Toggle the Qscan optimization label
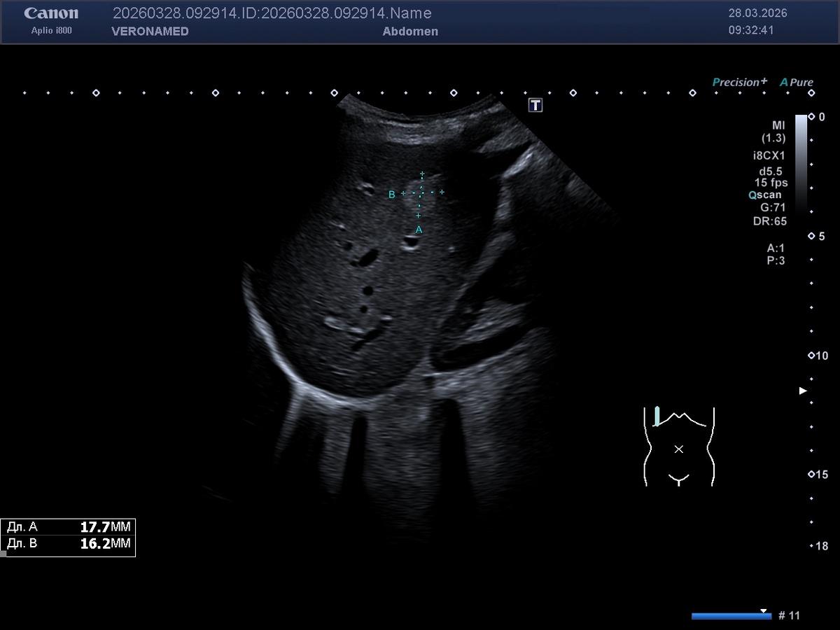 click(x=764, y=195)
